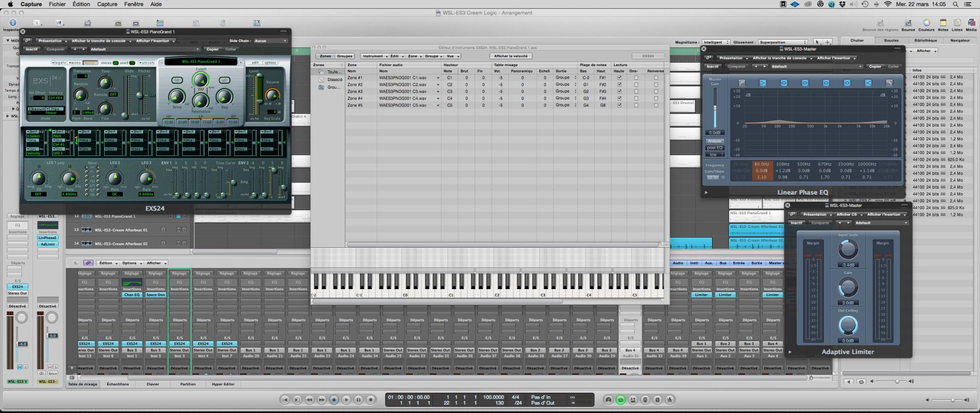980x413 pixels.
Task: Toggle the Inactif bypass in the Linear Phase EQ window
Action: tap(713, 67)
